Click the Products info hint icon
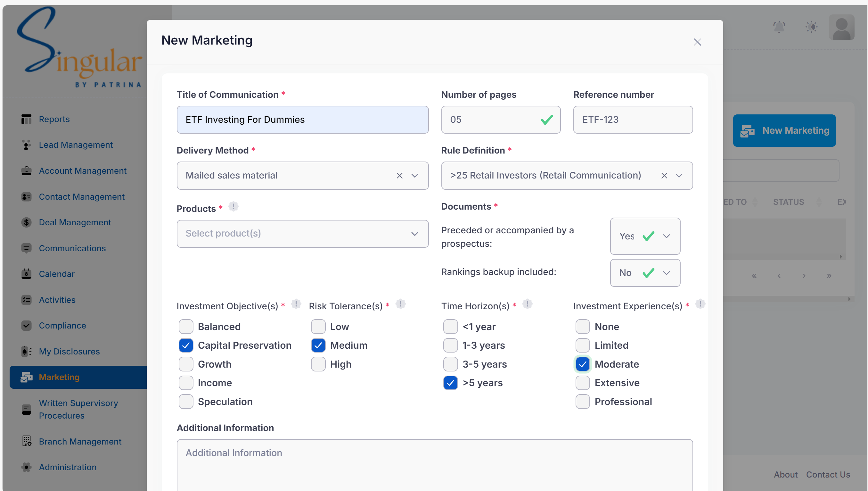Image resolution: width=868 pixels, height=491 pixels. point(233,206)
